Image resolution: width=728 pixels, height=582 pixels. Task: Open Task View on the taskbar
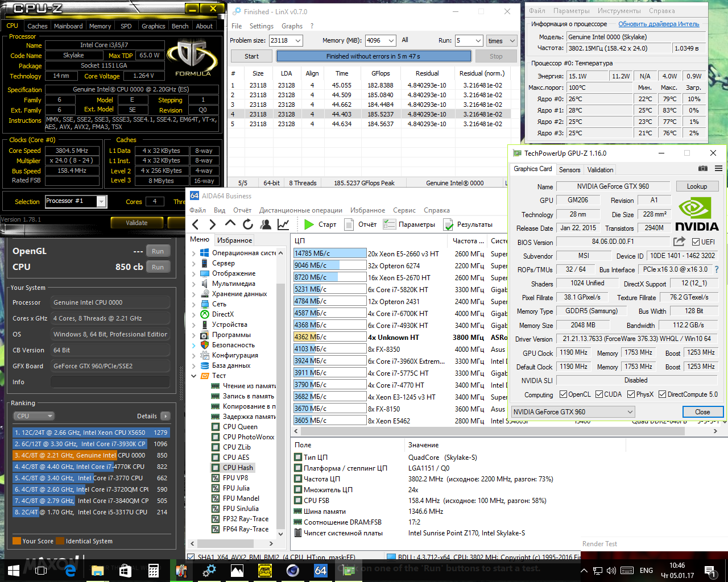coord(41,570)
